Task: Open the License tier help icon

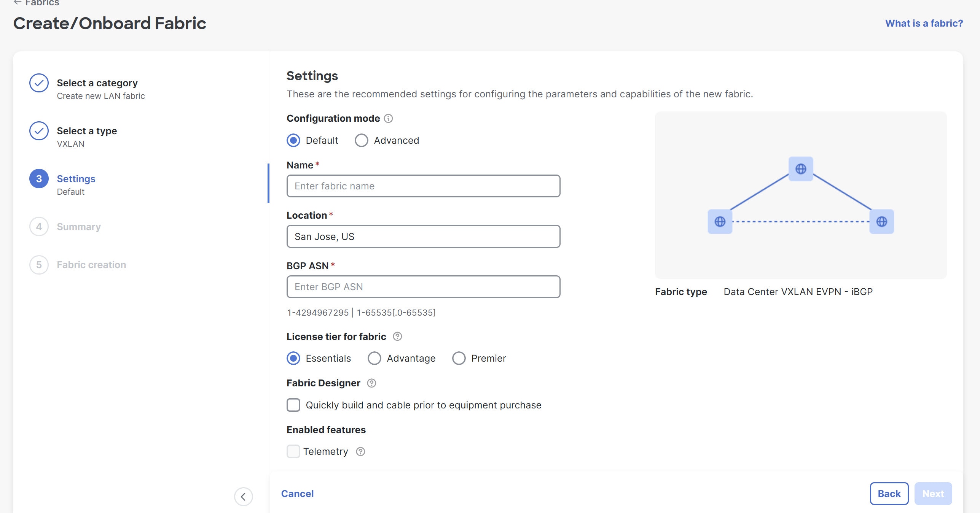Action: pos(397,337)
